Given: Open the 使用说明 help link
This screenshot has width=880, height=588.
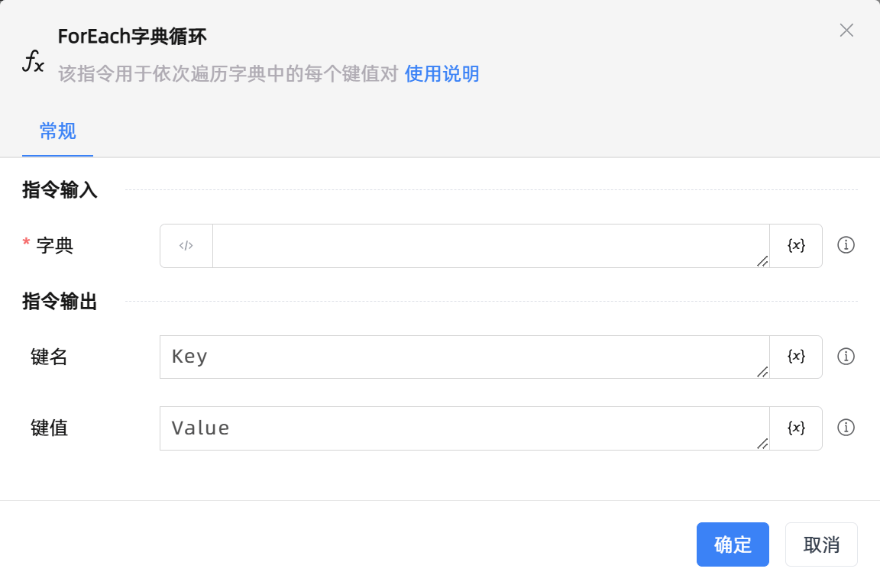Looking at the screenshot, I should (442, 74).
